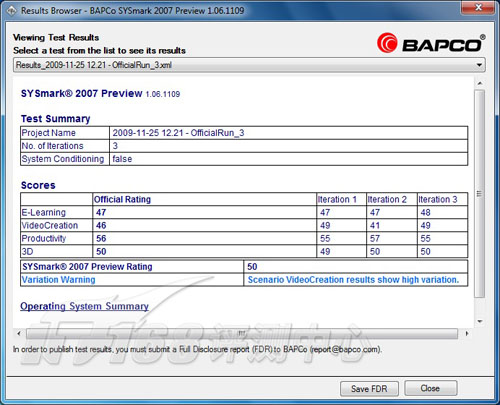The image size is (500, 405).
Task: Close the Results Browser window
Action: pyautogui.click(x=478, y=7)
